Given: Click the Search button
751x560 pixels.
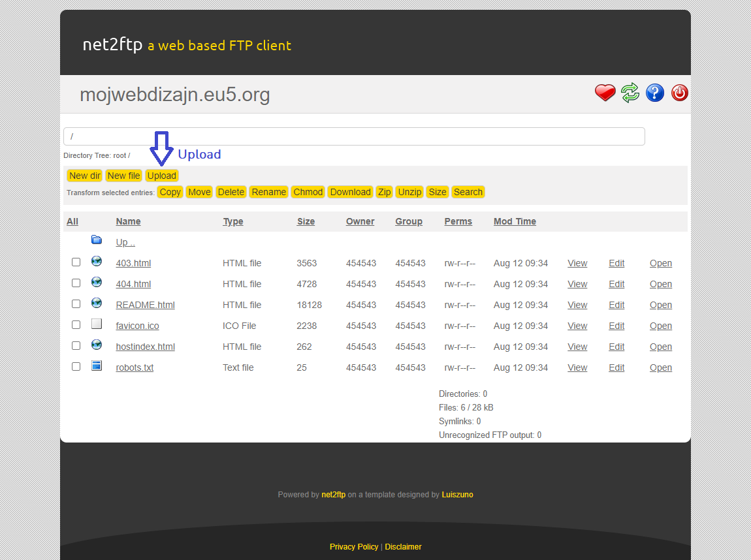Looking at the screenshot, I should 468,192.
